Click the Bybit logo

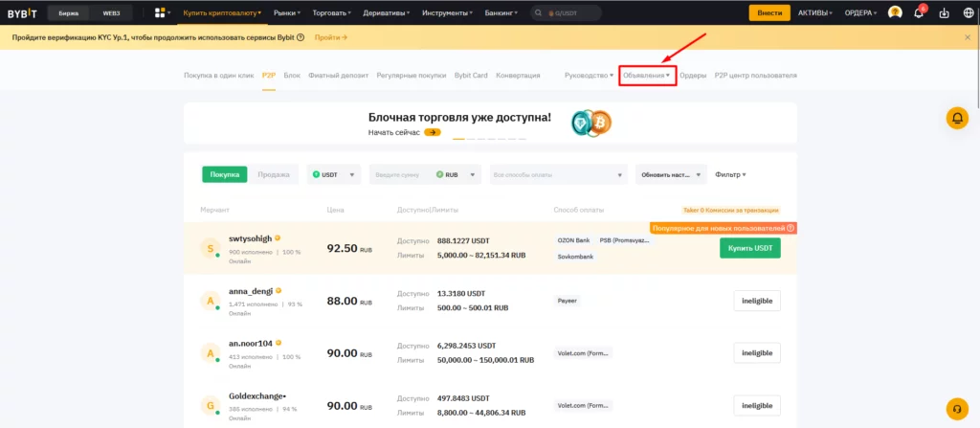click(22, 12)
